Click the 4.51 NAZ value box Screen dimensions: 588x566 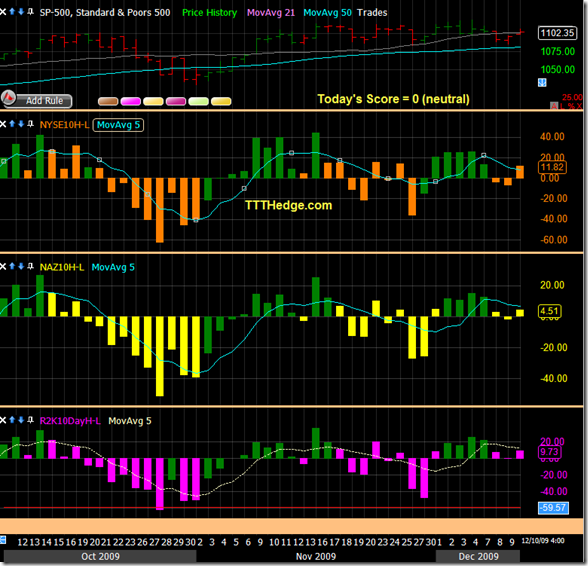550,311
